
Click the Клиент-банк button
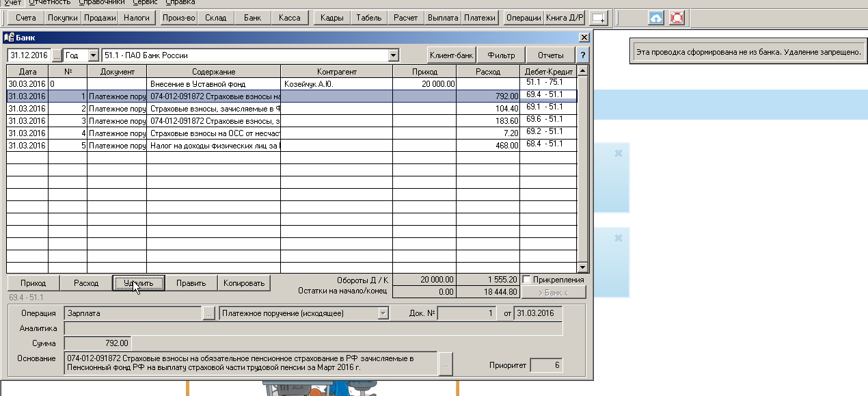click(x=451, y=55)
